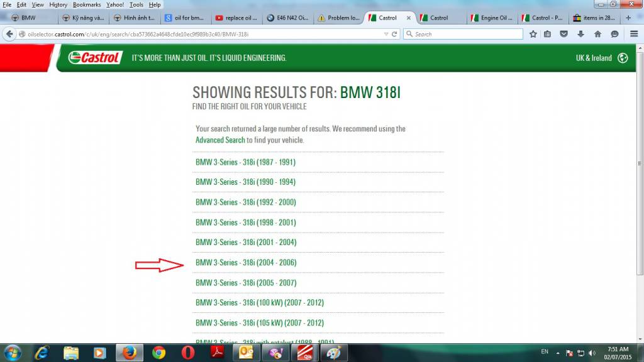
Task: Open the File menu
Action: [x=7, y=5]
